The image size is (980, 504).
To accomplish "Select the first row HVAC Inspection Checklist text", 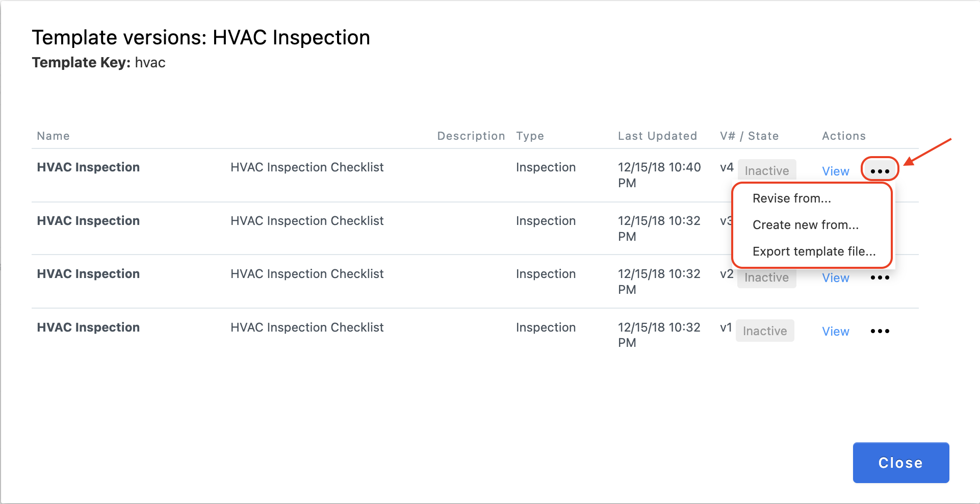I will pos(307,167).
